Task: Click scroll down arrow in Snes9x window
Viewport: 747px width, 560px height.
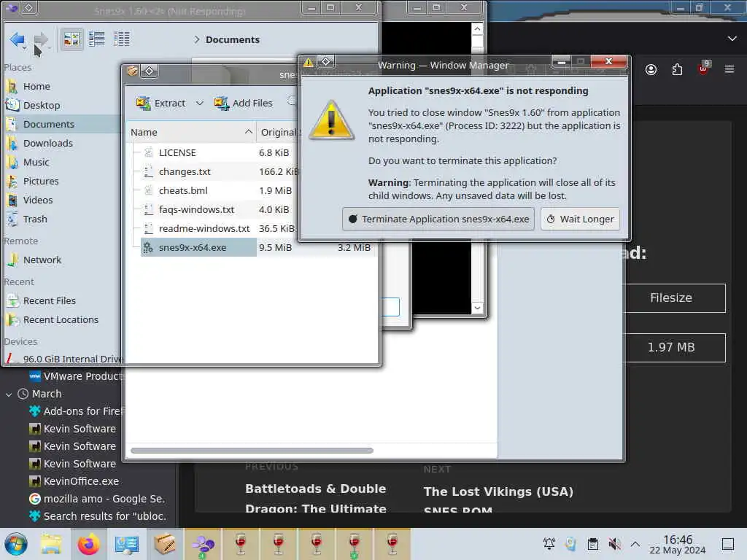Action: click(x=477, y=308)
